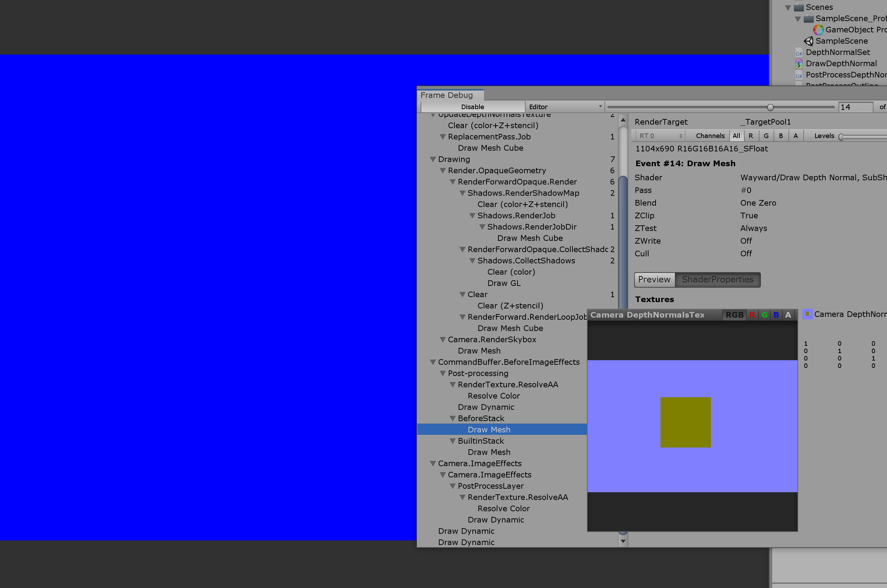Select the RGB button in texture popup
Screen dimensions: 887x588
[734, 315]
